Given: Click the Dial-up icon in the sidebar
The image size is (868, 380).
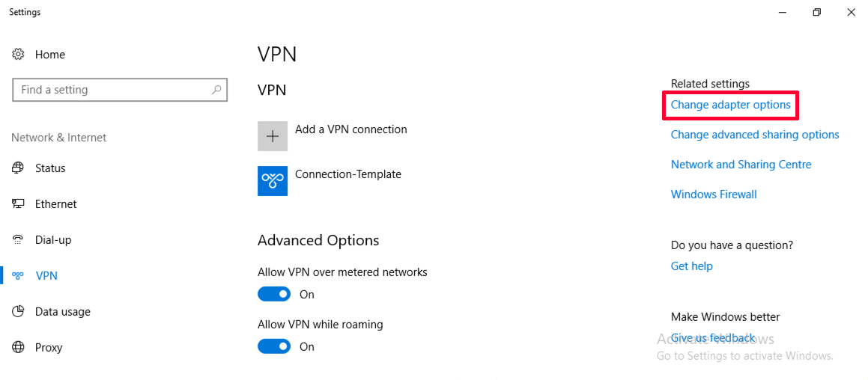Looking at the screenshot, I should click(x=18, y=239).
